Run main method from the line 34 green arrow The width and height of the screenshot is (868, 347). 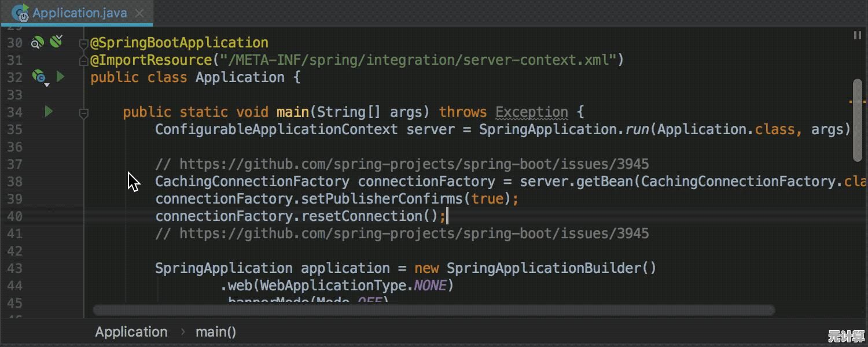49,111
